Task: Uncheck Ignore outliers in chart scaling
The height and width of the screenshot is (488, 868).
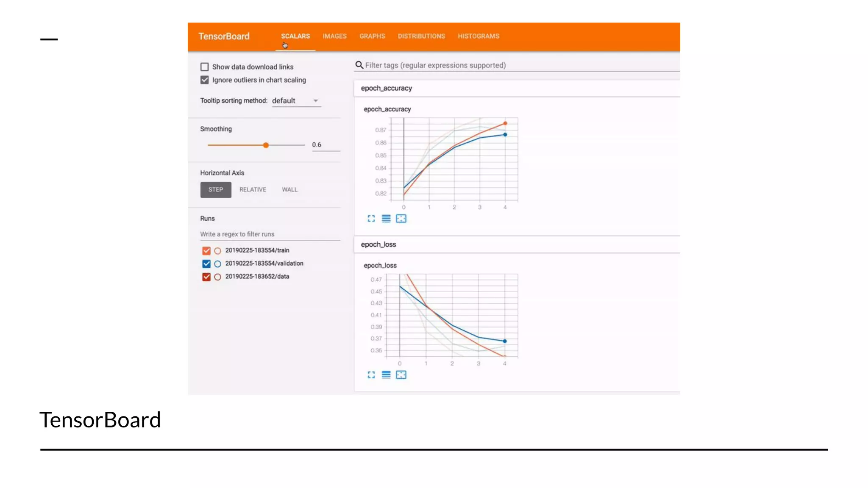Action: coord(205,80)
